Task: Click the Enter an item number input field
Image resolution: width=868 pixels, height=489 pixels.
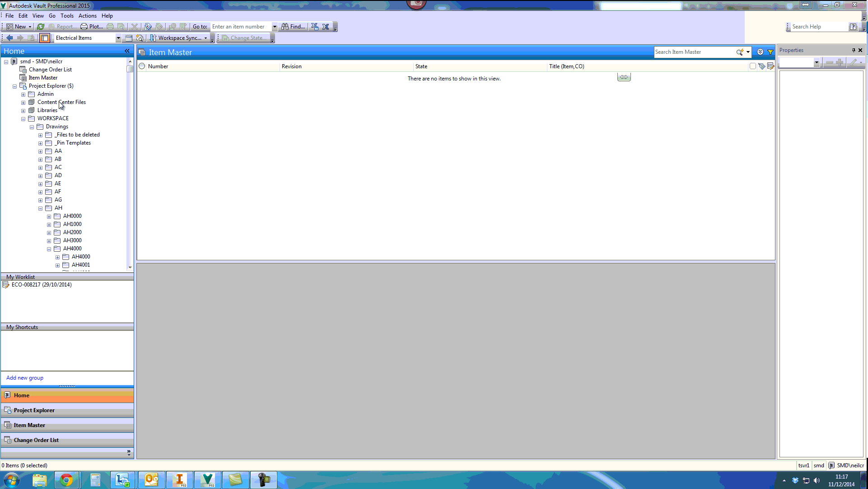Action: click(242, 26)
